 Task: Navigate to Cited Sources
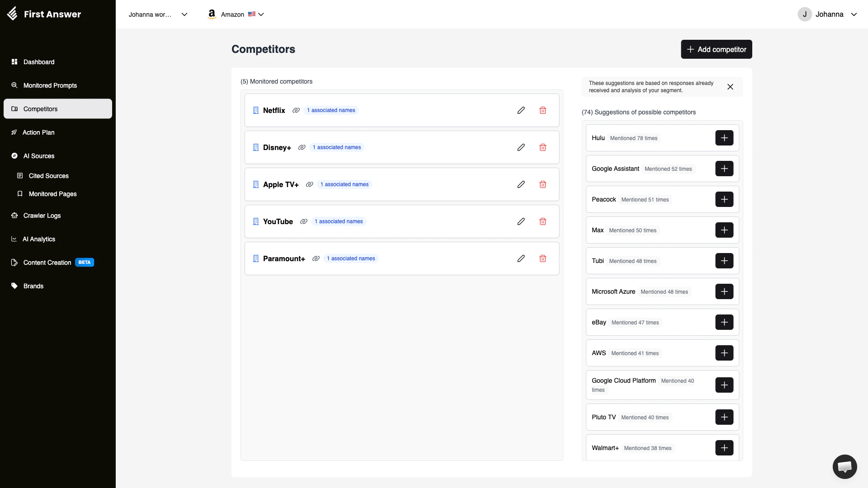pyautogui.click(x=48, y=176)
